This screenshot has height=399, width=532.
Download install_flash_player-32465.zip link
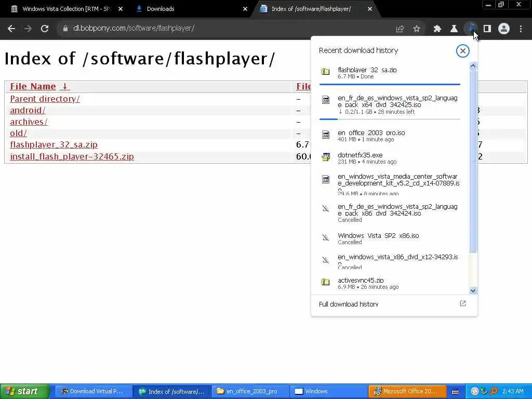point(72,157)
